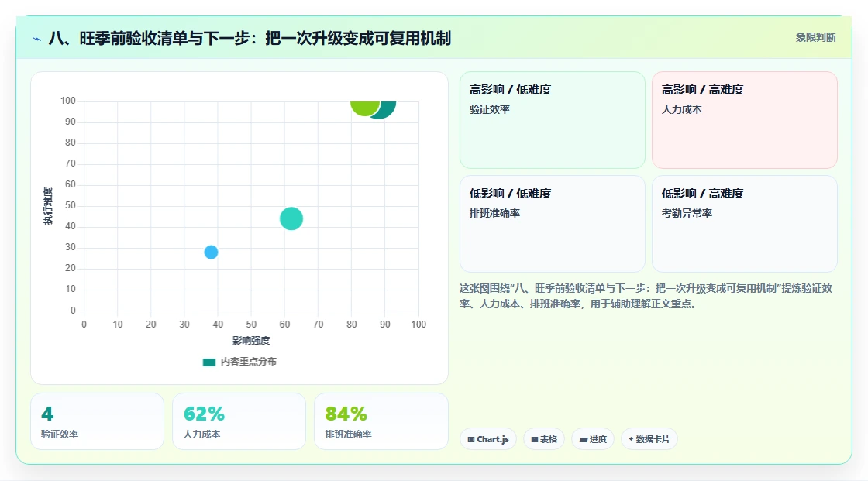Viewport: 868px width, 481px height.
Task: Click the stat card showing 4
Action: click(x=98, y=421)
